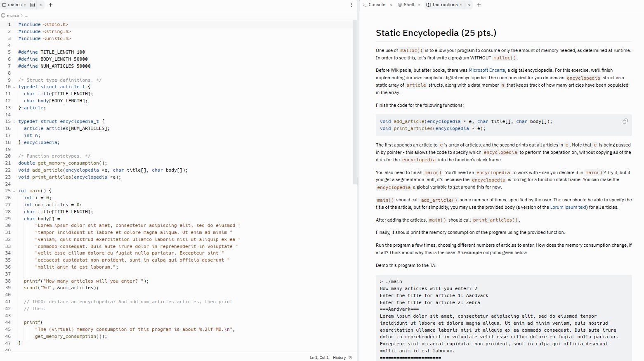
Task: Open the editor pane three-dot menu
Action: (x=351, y=5)
